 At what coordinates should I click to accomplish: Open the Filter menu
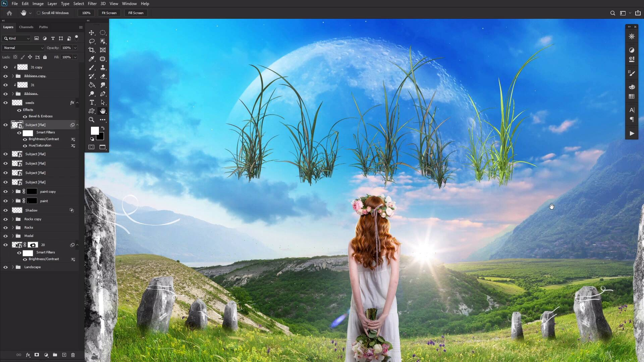point(92,4)
